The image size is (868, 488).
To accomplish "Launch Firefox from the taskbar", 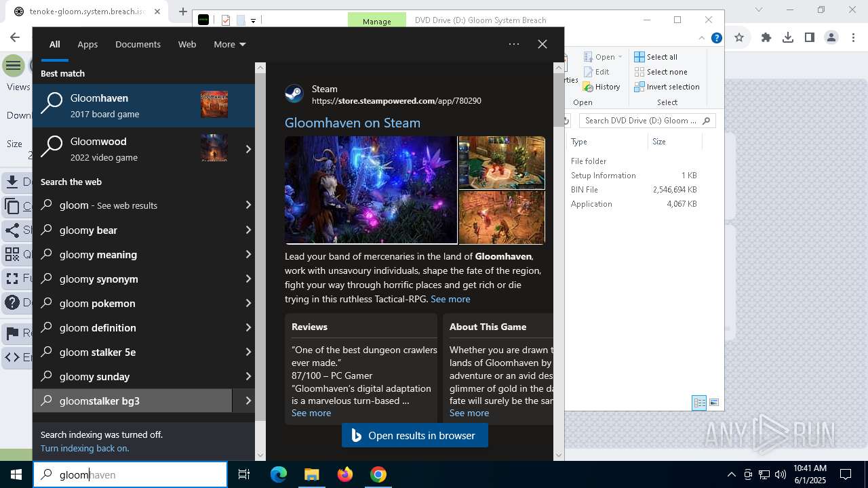I will 345,474.
